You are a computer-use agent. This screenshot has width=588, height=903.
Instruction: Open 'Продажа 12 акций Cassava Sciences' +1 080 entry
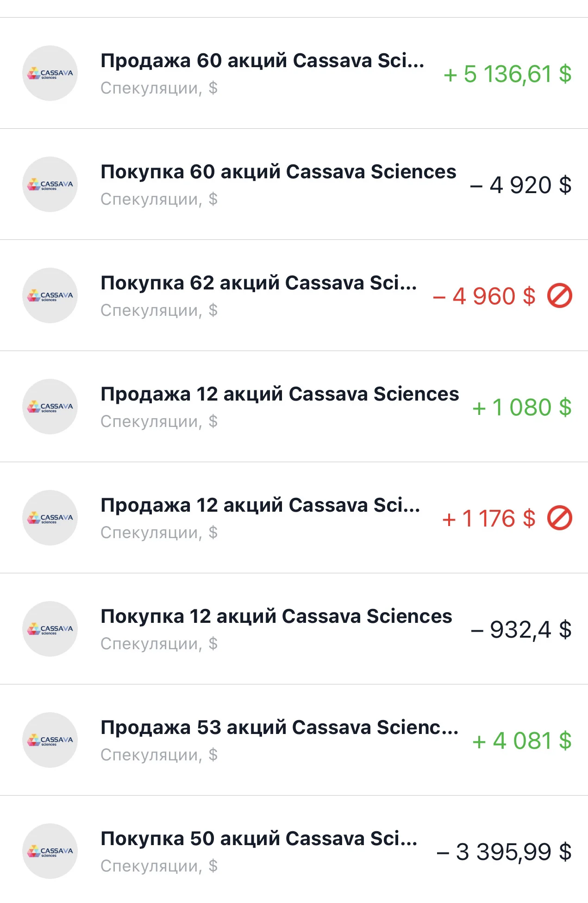(294, 407)
